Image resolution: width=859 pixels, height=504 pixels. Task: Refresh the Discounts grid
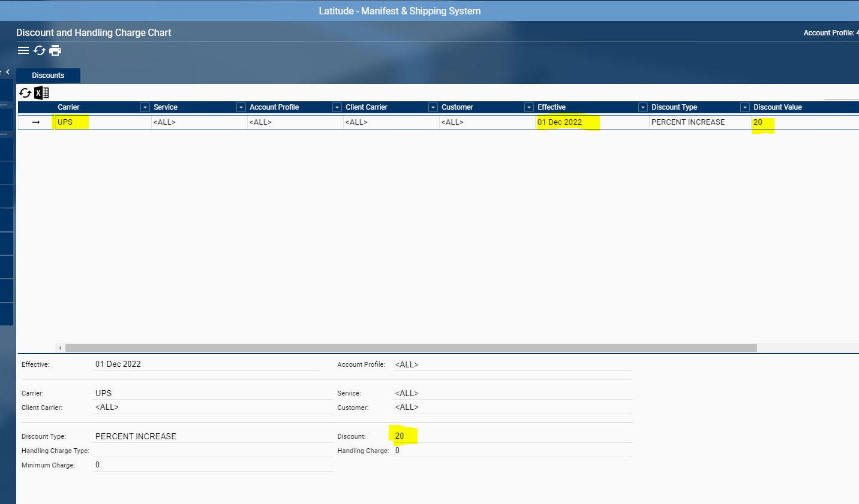coord(25,93)
